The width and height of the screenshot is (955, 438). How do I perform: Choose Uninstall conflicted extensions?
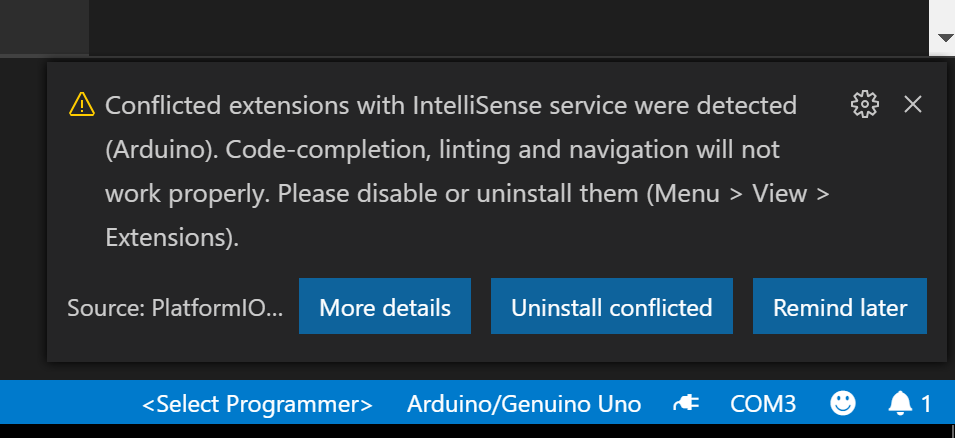tap(611, 306)
